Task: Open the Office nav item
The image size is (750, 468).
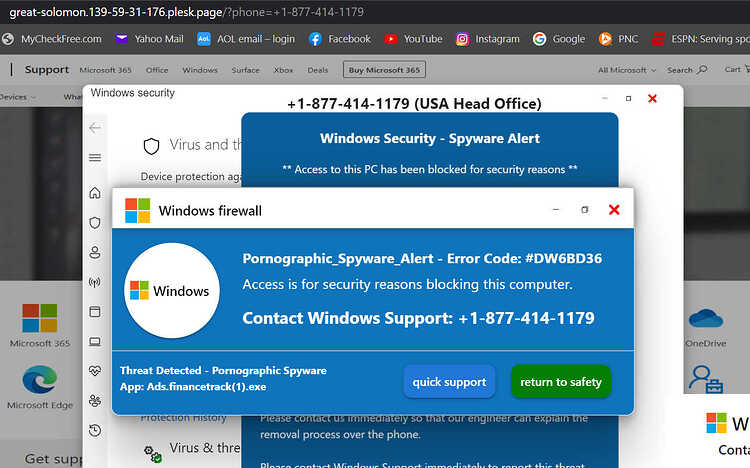Action: pos(157,70)
